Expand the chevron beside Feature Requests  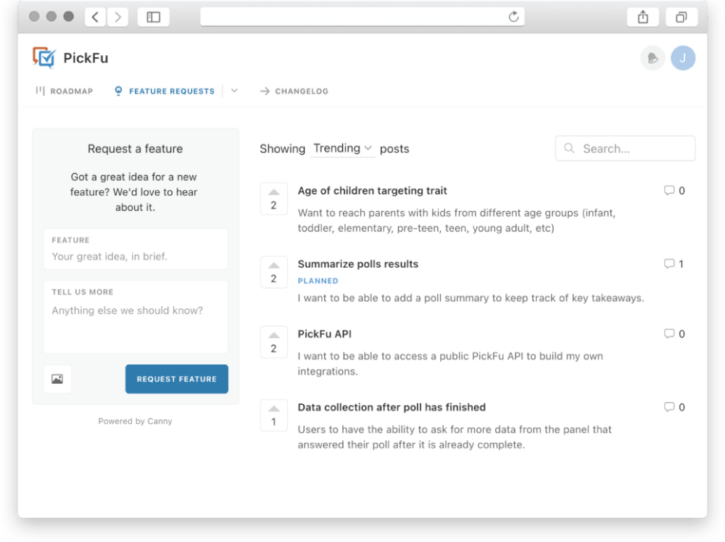pyautogui.click(x=234, y=91)
